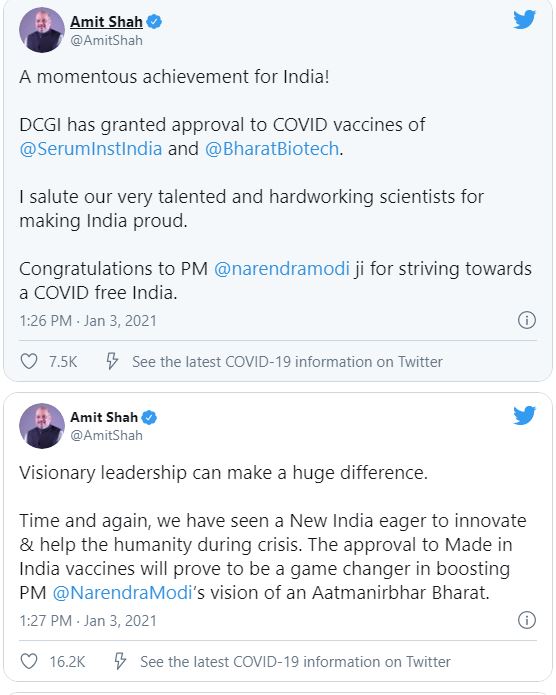
Task: Open info icon on the 1:27 PM tweet
Action: (527, 620)
